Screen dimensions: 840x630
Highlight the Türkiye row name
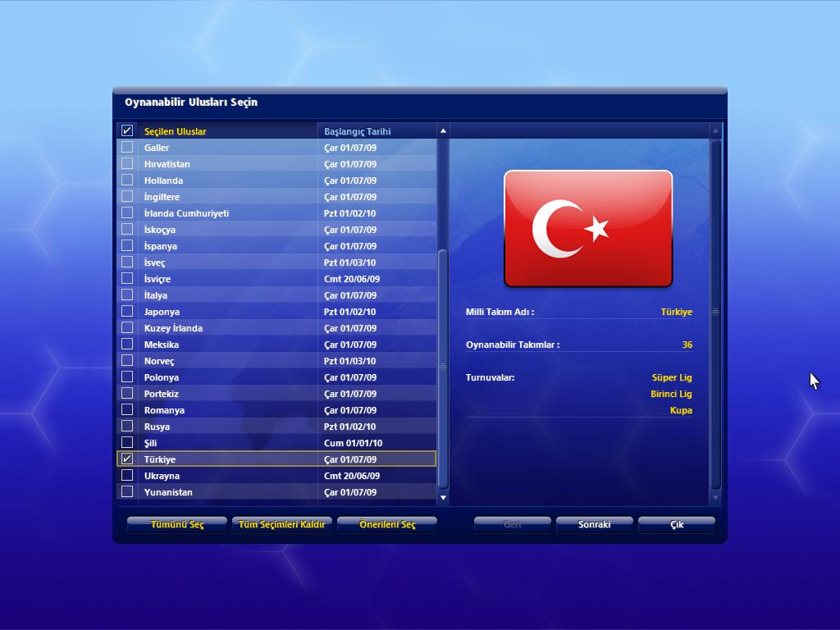160,459
